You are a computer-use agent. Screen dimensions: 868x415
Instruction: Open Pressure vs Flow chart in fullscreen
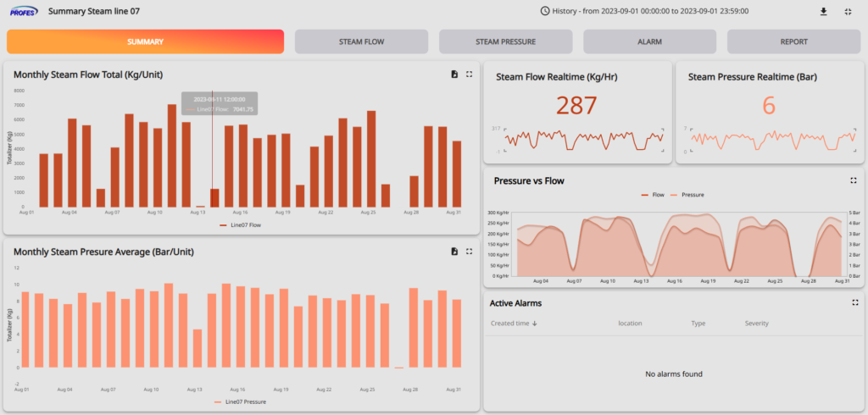[x=854, y=180]
